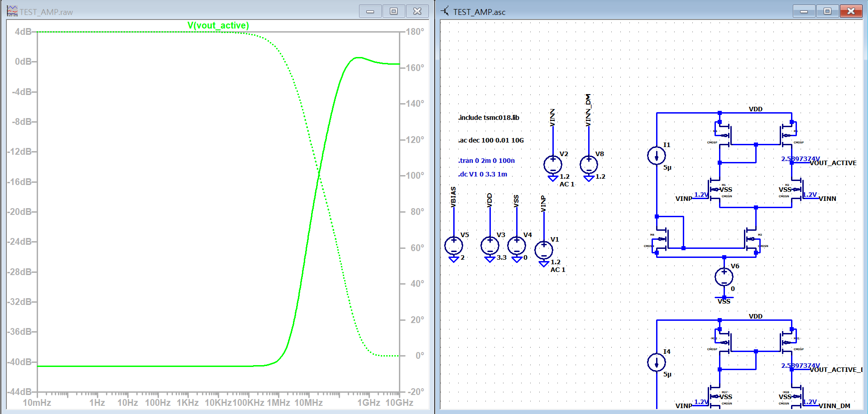
Task: Click the 180° label on phase axis
Action: point(415,32)
